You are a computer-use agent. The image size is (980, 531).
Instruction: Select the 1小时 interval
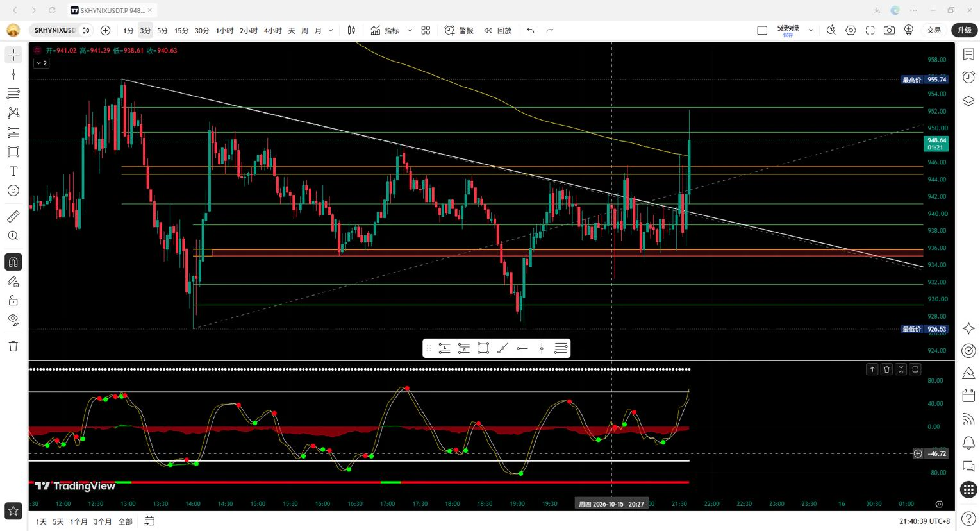(225, 30)
